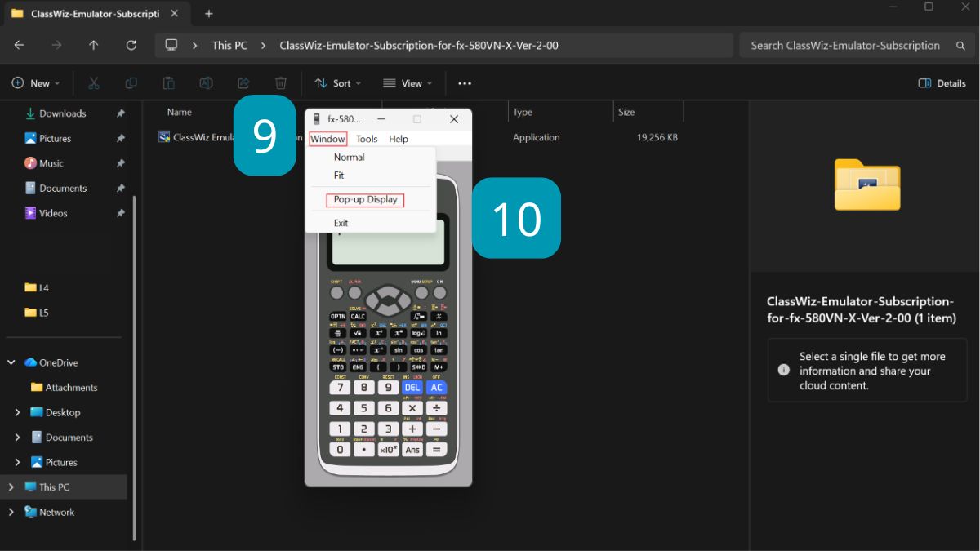This screenshot has height=551, width=980.
Task: Click the log calculator key
Action: 418,333
